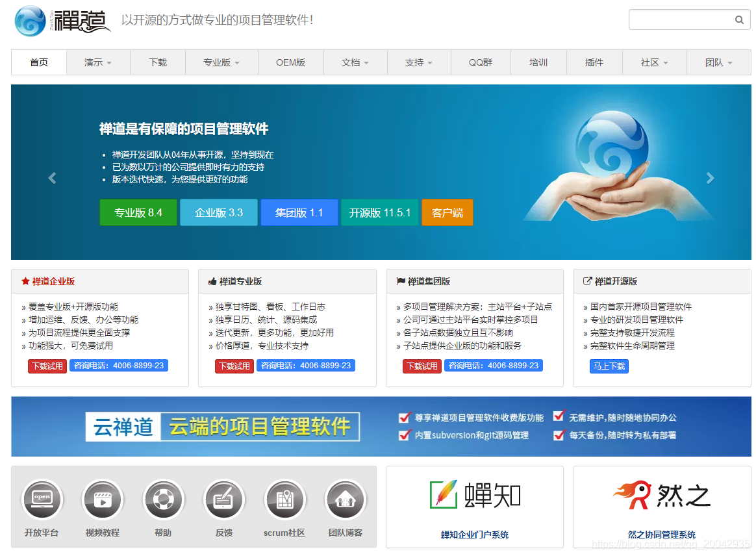The height and width of the screenshot is (556, 756).
Task: Click the next slide arrow on banner
Action: pyautogui.click(x=710, y=178)
